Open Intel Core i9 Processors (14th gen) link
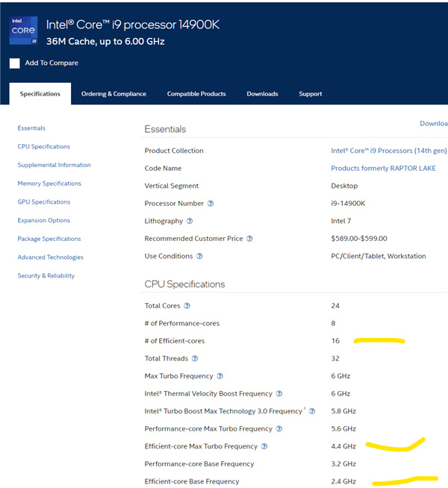 389,151
